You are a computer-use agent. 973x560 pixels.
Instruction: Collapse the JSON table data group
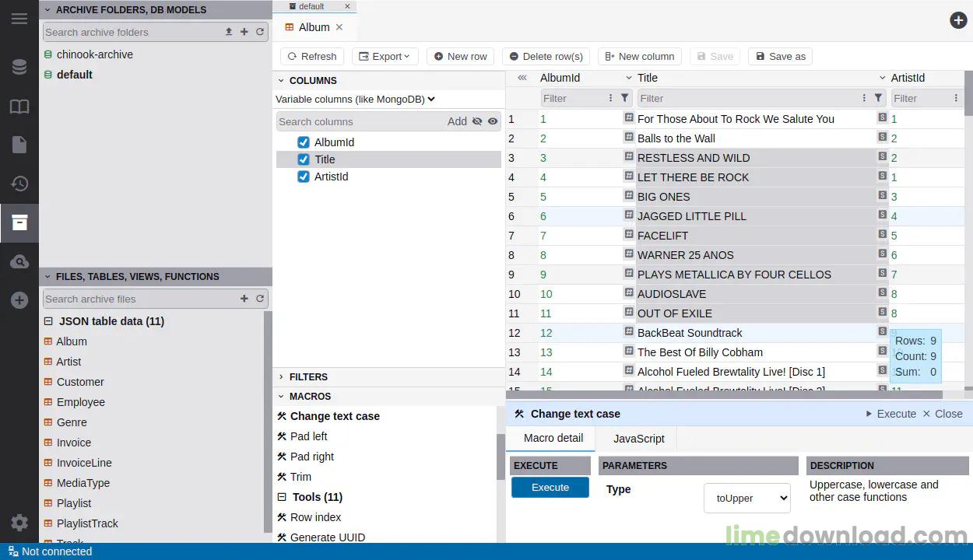click(x=48, y=321)
